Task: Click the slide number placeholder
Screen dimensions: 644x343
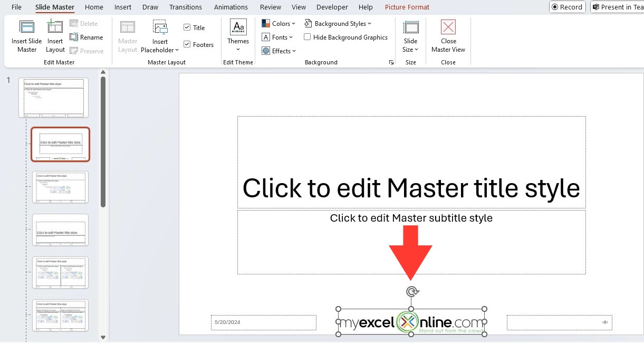Action: pyautogui.click(x=560, y=322)
